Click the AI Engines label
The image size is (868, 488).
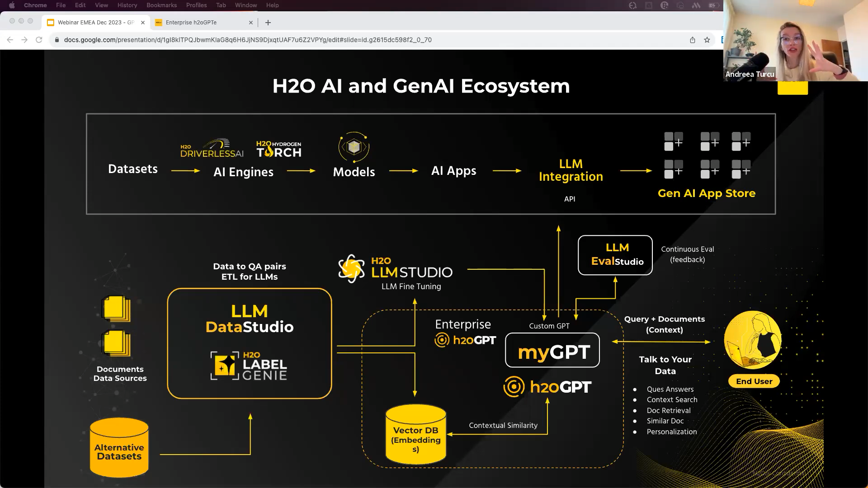243,172
